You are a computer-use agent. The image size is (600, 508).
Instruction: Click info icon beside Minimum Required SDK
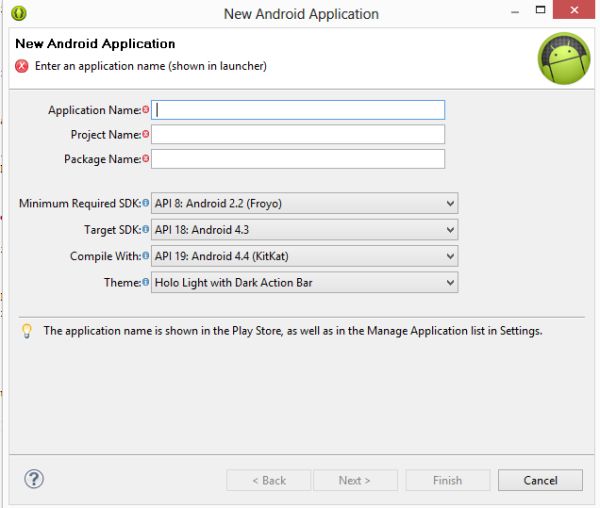point(146,204)
